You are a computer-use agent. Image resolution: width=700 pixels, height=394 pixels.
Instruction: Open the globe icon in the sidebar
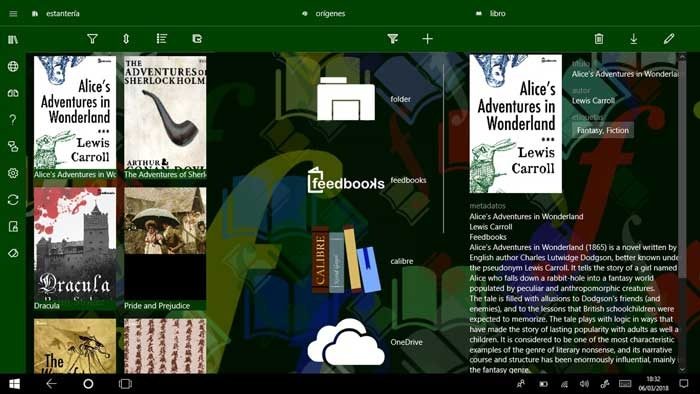click(x=13, y=66)
